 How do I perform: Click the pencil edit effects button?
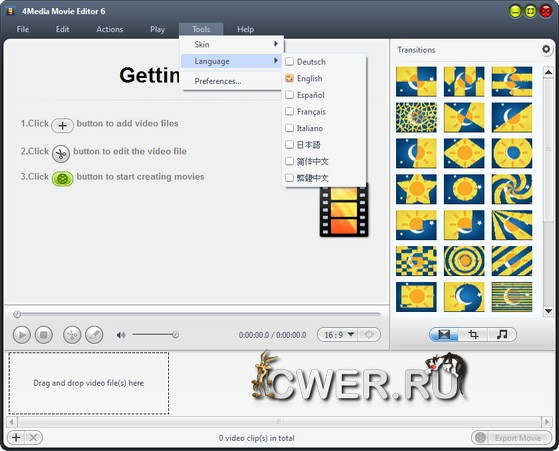click(x=94, y=335)
